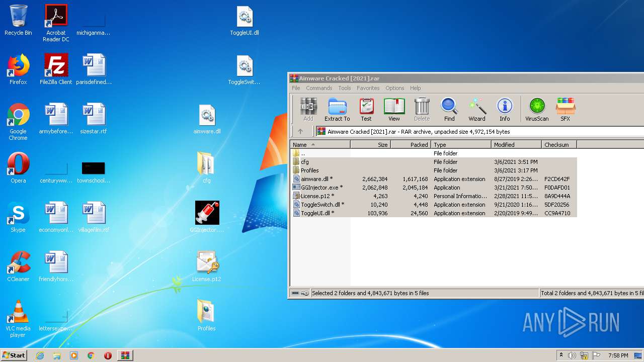Sort the file list by Packed column
This screenshot has height=362, width=644.
[411, 144]
